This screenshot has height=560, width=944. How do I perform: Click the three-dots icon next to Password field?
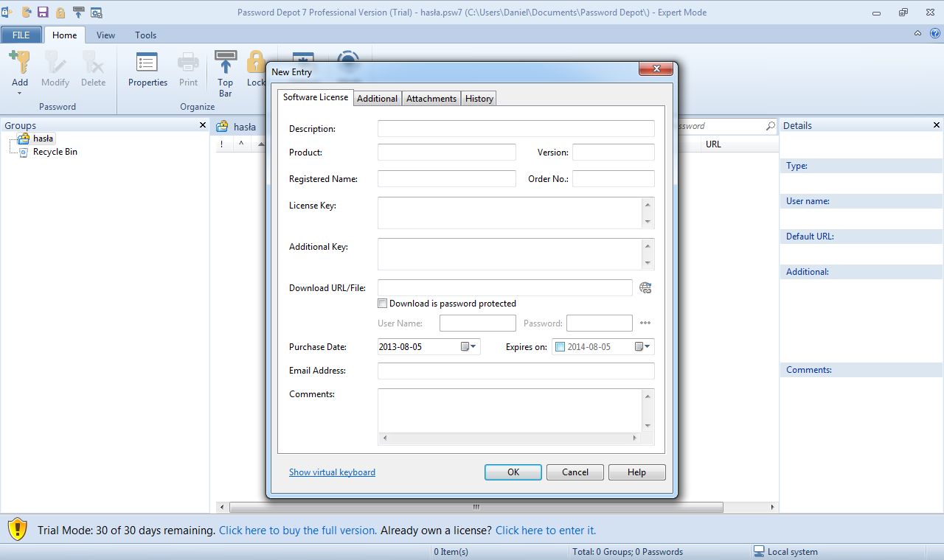coord(645,323)
